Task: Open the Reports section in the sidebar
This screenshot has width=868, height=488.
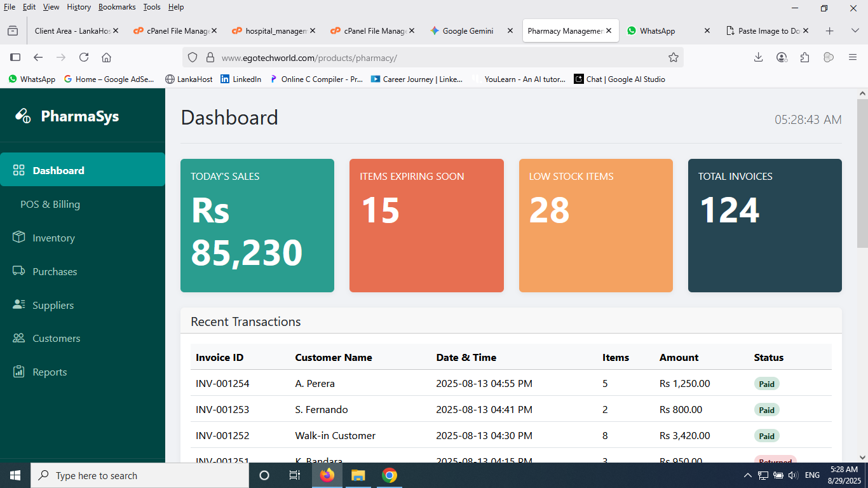Action: [50, 372]
